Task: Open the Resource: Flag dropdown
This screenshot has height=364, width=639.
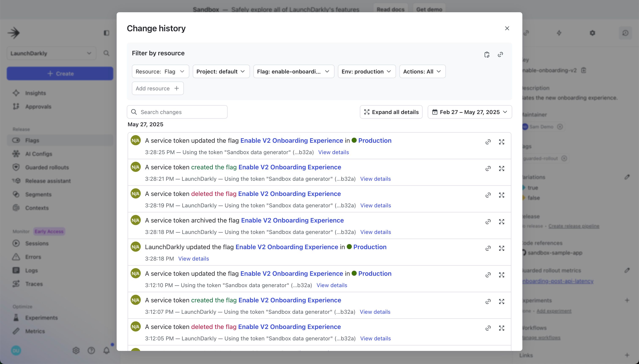Action: click(x=160, y=72)
